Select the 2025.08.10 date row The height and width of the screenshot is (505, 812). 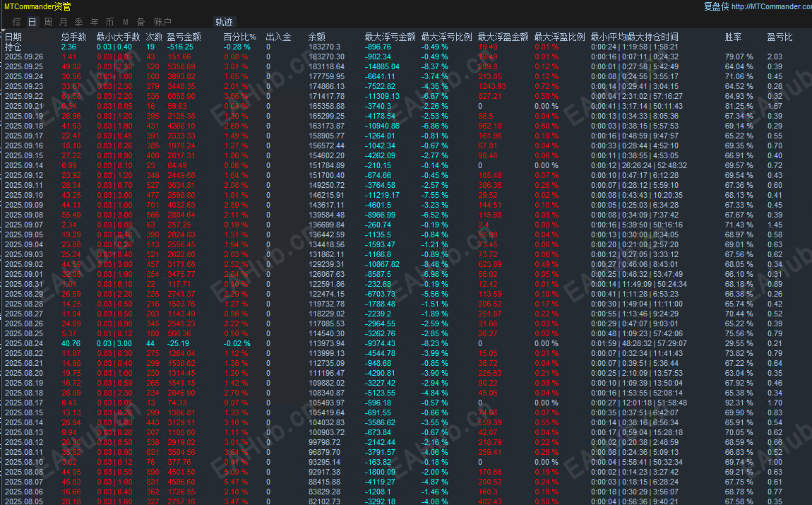coord(406,462)
